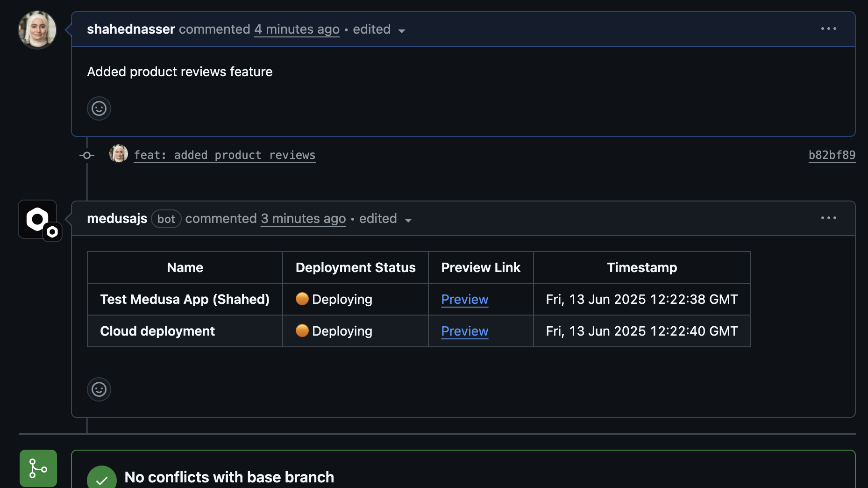The height and width of the screenshot is (488, 868).
Task: Click the '3 minutes ago' timestamp link
Action: tap(303, 218)
